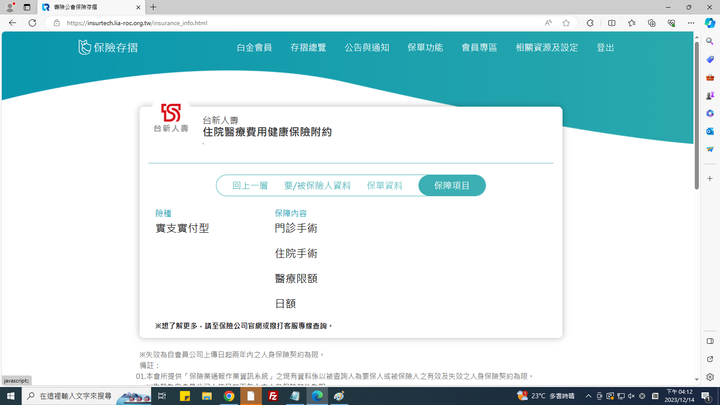Open FileZilla from taskbar
Image resolution: width=720 pixels, height=405 pixels.
(273, 396)
